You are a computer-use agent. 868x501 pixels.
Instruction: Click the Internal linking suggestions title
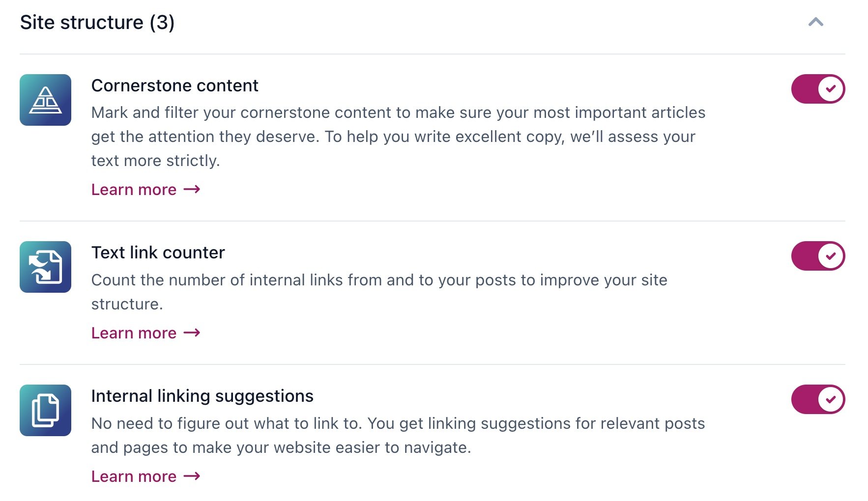(202, 396)
